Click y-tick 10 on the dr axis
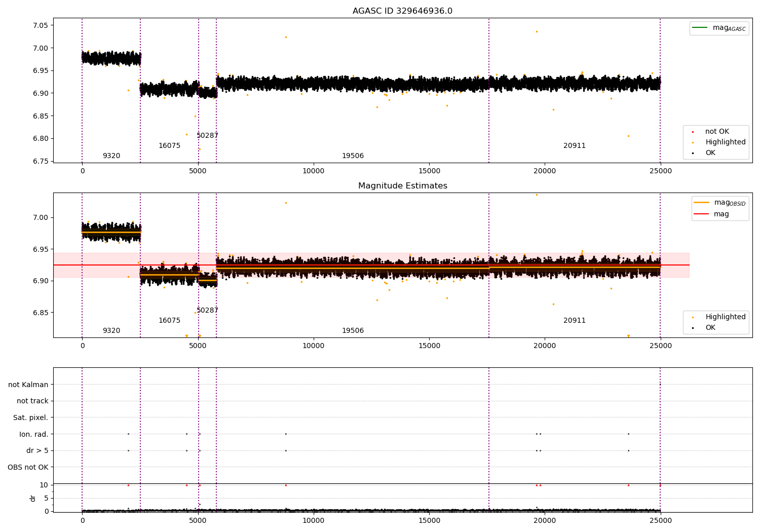The width and height of the screenshot is (760, 532). pos(44,485)
